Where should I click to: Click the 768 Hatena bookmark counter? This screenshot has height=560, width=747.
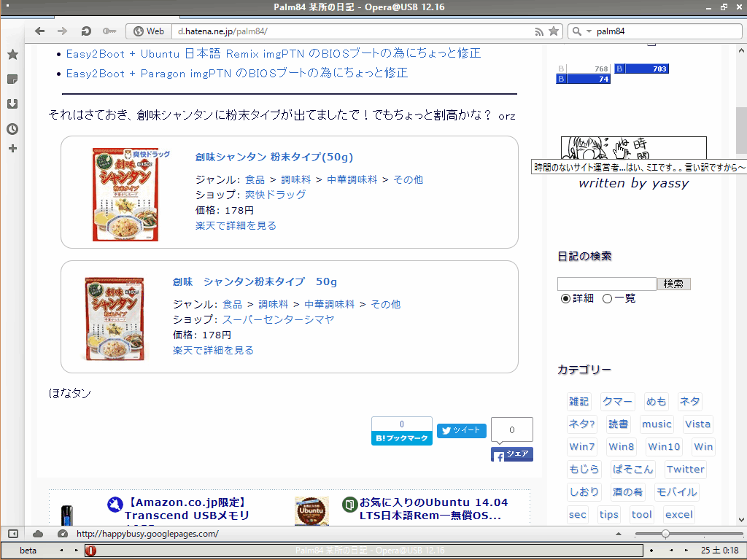tap(583, 69)
